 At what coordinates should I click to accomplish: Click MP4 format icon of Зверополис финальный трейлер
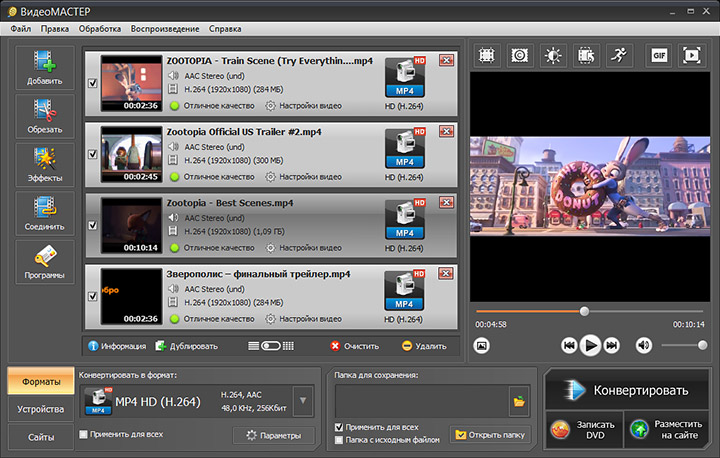click(x=404, y=291)
